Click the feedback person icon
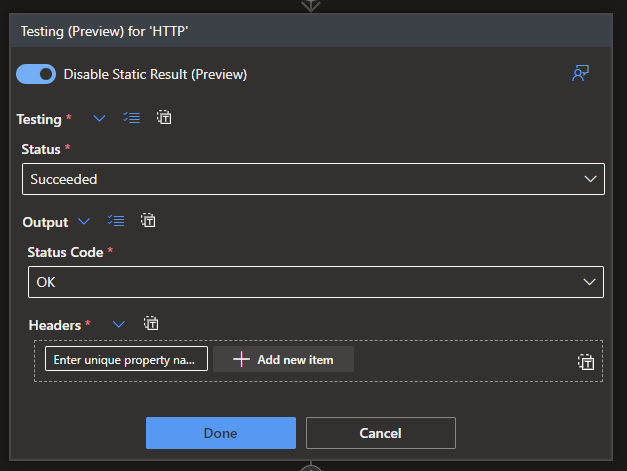Viewport: 627px width, 471px height. 580,73
